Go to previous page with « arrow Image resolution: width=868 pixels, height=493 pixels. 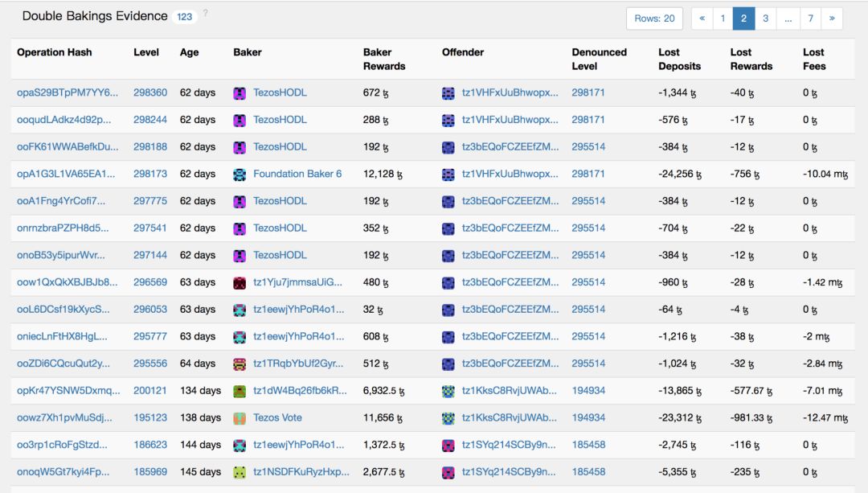pyautogui.click(x=702, y=18)
